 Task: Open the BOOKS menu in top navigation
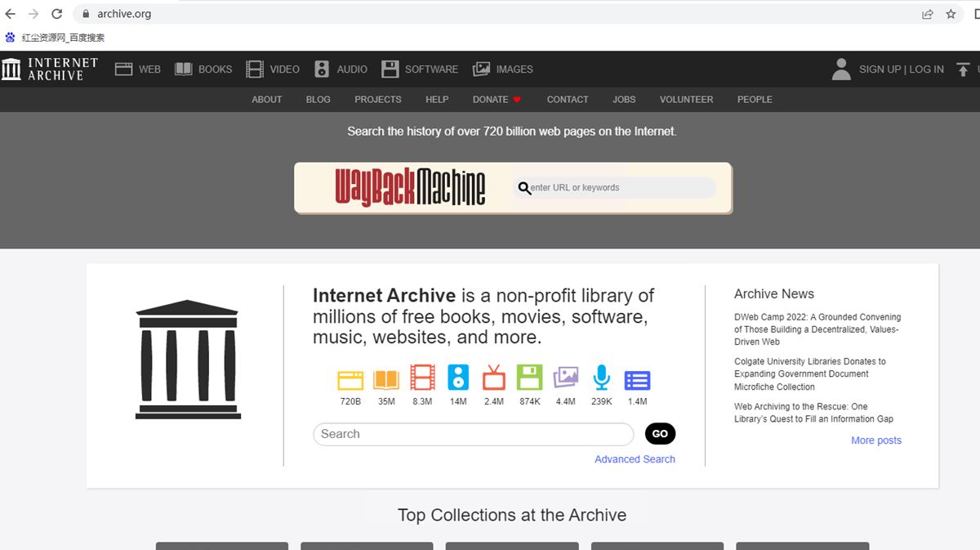tap(203, 69)
